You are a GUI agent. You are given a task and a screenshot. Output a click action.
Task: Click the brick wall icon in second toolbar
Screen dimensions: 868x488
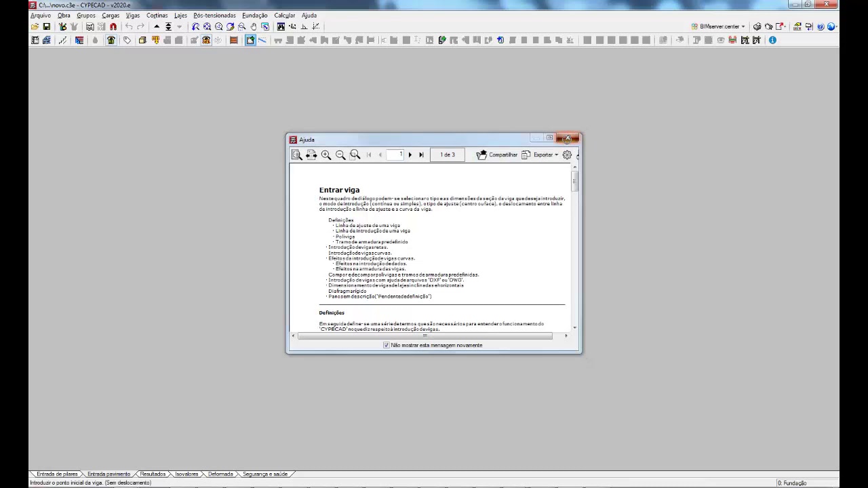234,40
